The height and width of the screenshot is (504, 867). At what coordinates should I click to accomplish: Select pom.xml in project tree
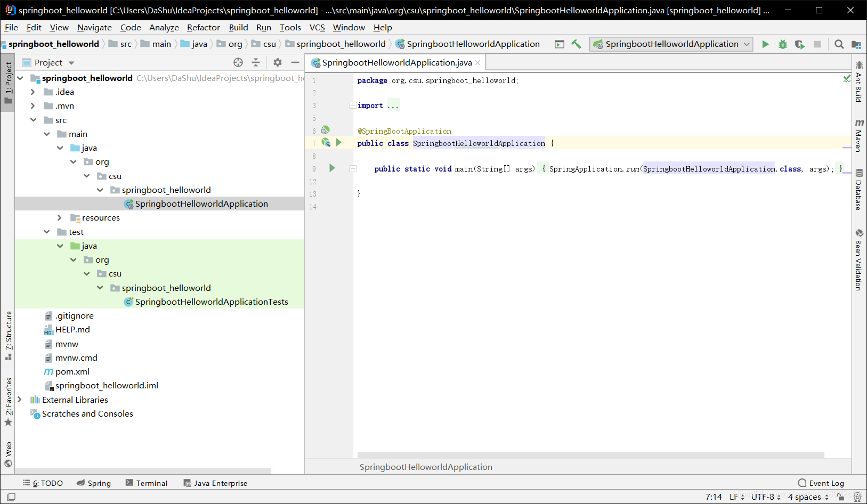pyautogui.click(x=72, y=371)
